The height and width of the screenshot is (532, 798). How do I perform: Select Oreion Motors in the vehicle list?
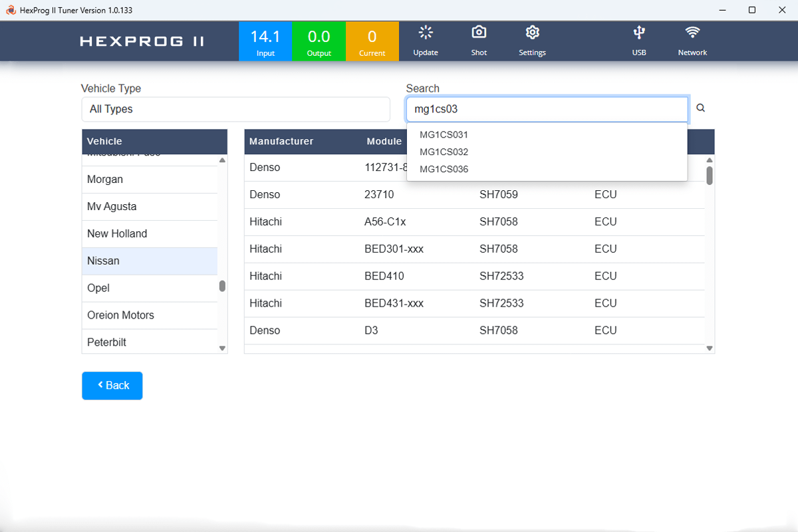coord(150,316)
